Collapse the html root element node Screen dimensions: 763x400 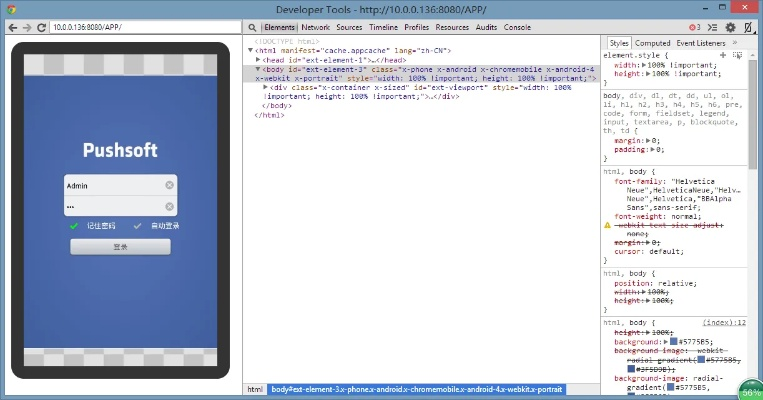[x=251, y=50]
